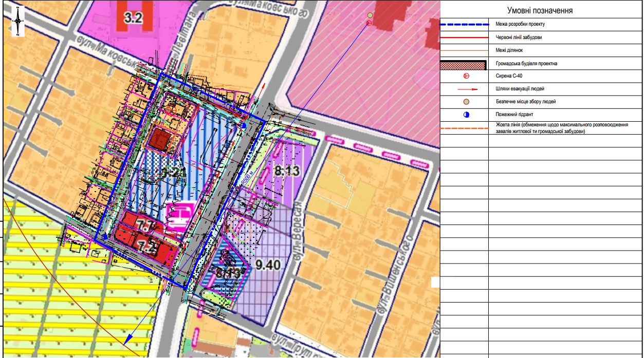Click the red building line legend sample
Screen dimensions: 644x358
point(464,37)
